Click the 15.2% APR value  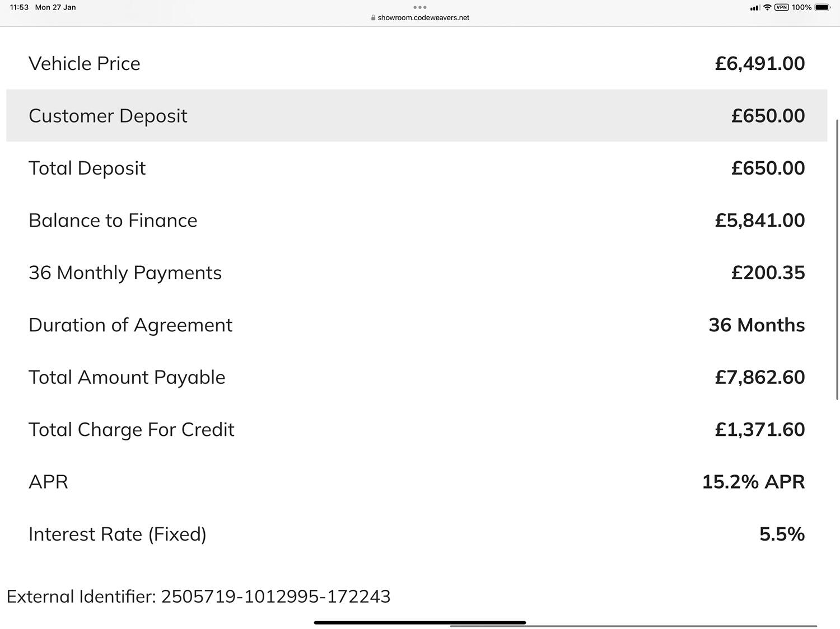pos(753,481)
